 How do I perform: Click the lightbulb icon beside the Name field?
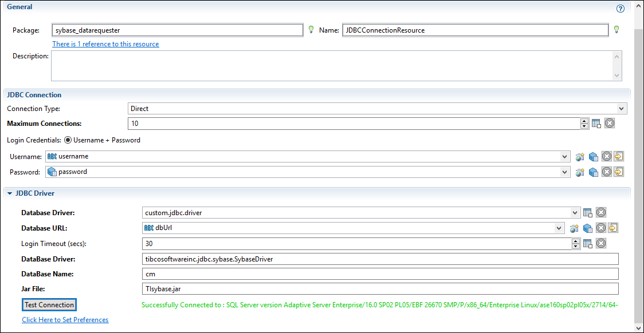click(x=616, y=30)
